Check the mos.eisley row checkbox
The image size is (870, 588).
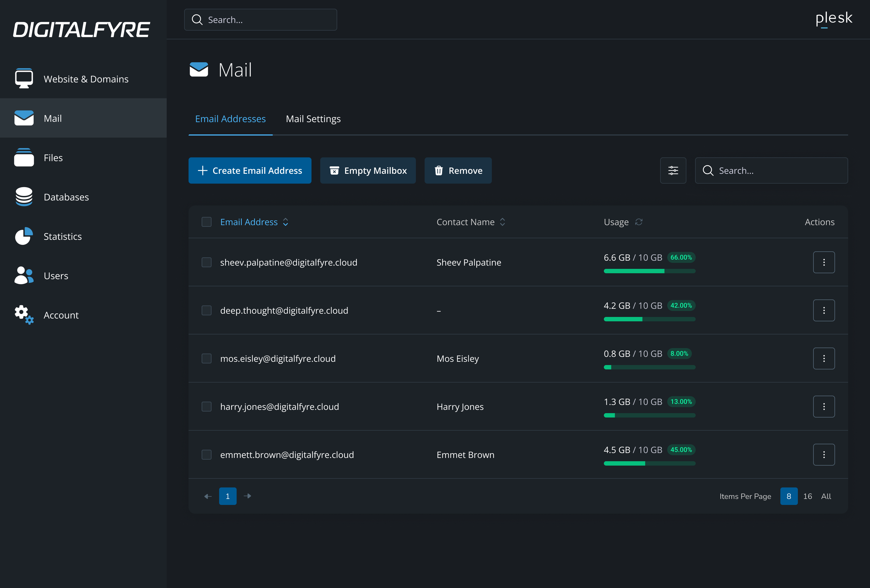click(x=206, y=358)
